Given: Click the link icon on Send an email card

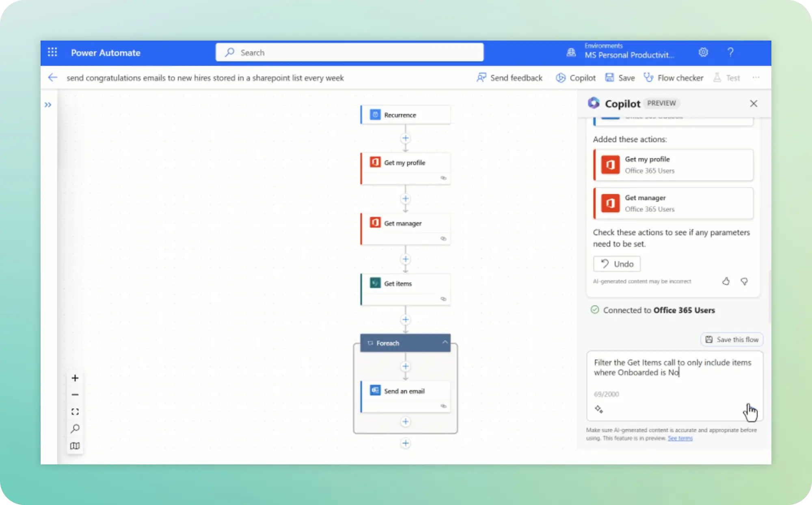Looking at the screenshot, I should click(x=443, y=406).
